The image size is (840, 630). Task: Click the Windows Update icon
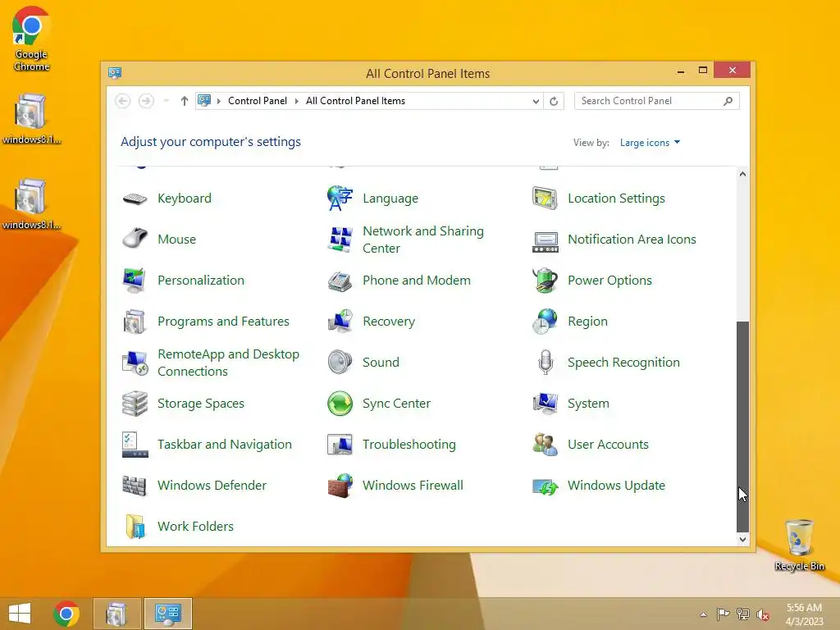546,486
